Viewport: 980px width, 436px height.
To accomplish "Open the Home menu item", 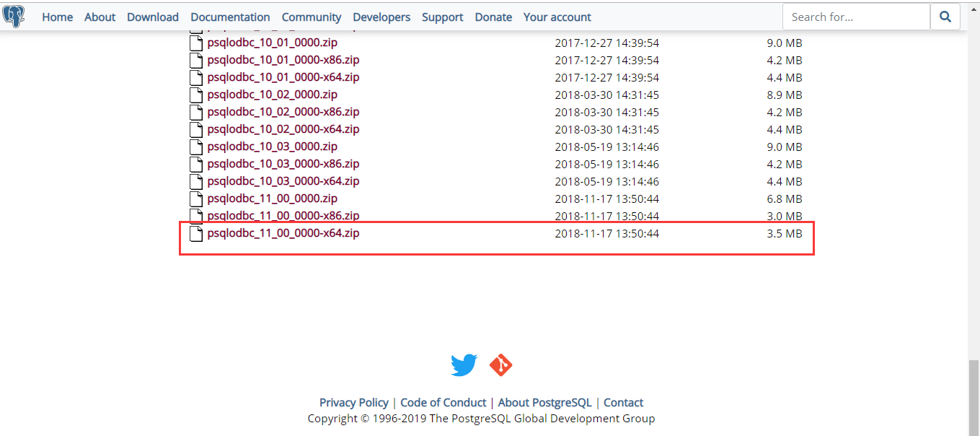I will click(x=57, y=17).
